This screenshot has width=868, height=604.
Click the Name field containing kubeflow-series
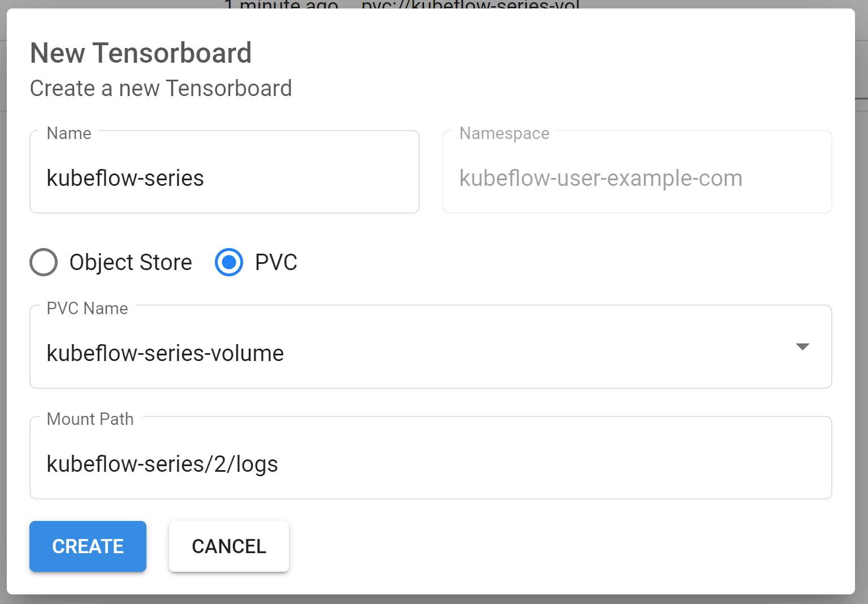(224, 172)
